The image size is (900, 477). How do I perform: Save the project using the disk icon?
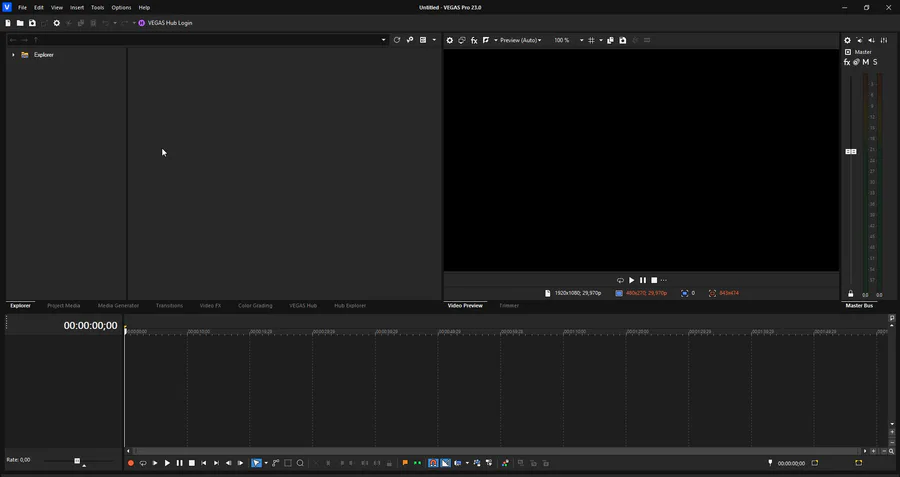[x=32, y=23]
